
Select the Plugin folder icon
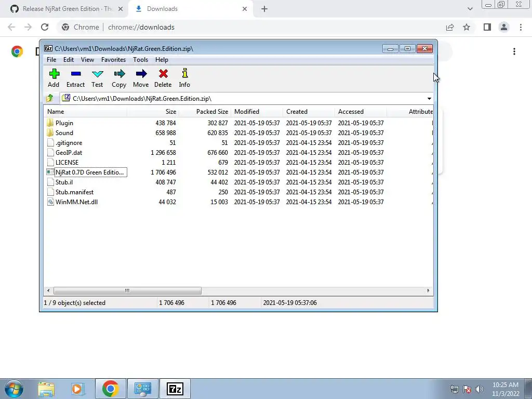(x=50, y=123)
